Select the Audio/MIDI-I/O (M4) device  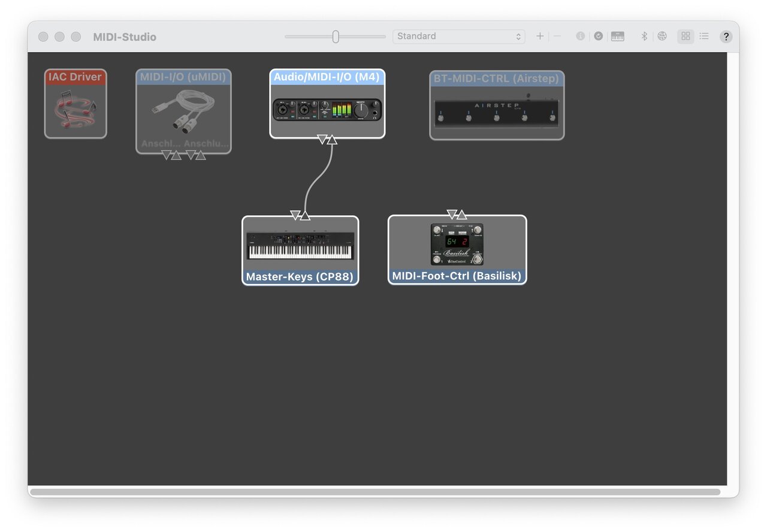[x=327, y=104]
